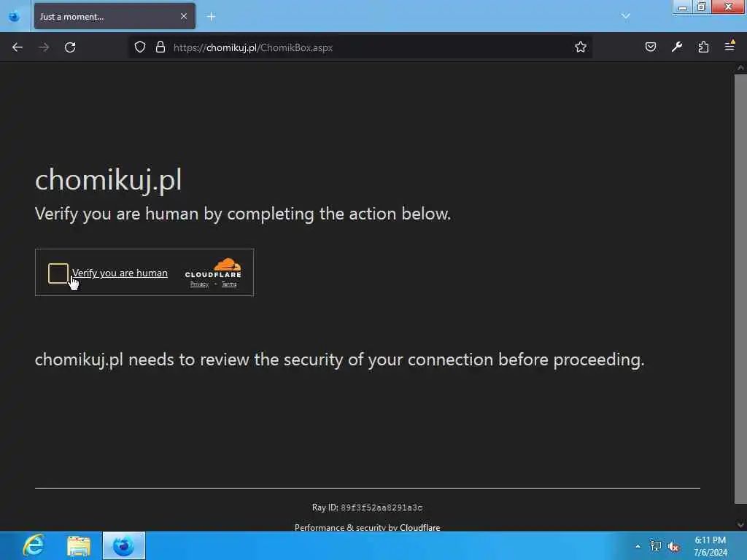
Task: Click the page vertical scrollbar thumb
Action: [x=740, y=289]
